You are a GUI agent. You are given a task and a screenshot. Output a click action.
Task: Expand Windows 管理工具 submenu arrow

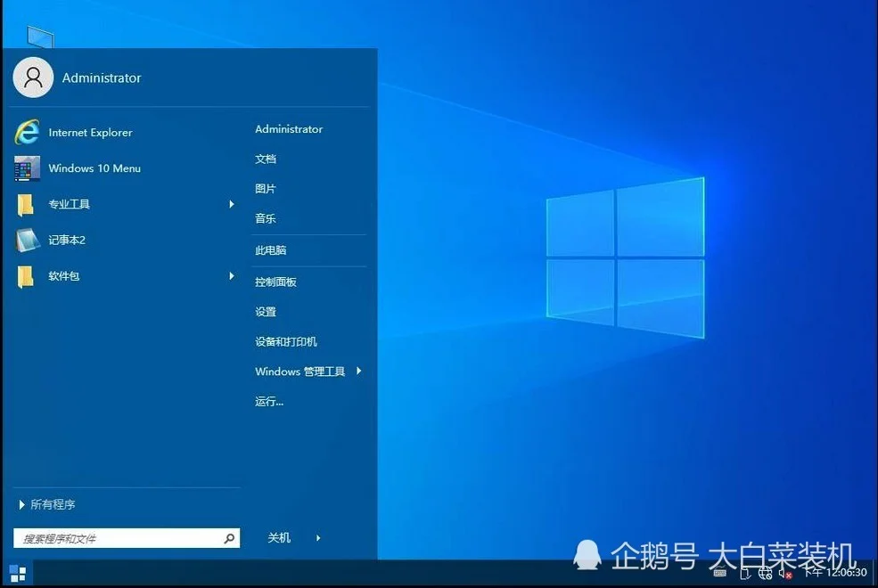(x=359, y=371)
